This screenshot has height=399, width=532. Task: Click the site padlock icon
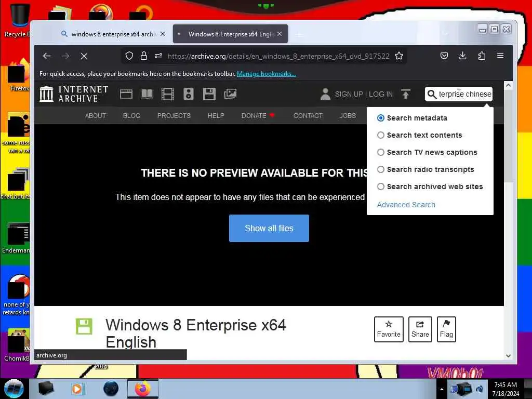click(x=144, y=56)
